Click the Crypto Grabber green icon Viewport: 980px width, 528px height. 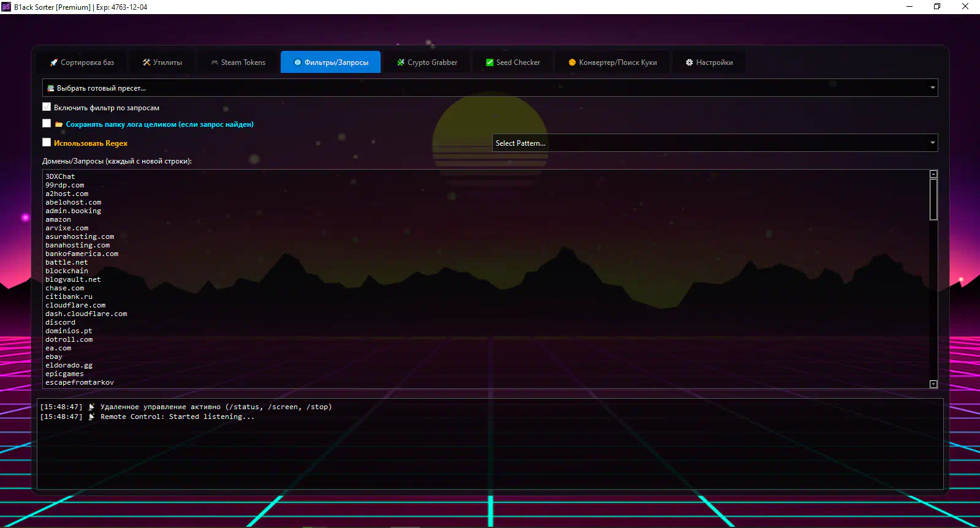point(401,62)
